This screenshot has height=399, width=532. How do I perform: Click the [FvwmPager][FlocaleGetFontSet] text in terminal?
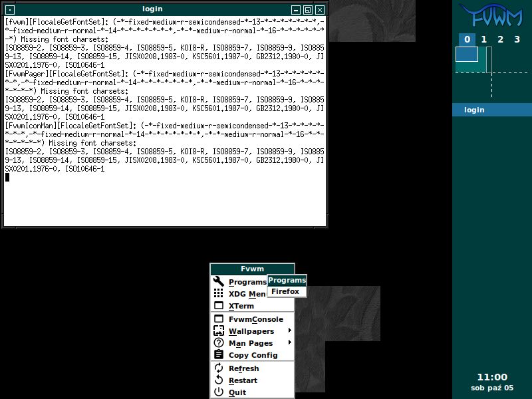[x=67, y=74]
